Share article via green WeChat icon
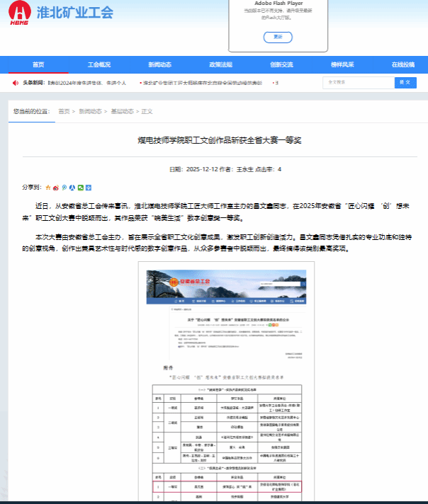The height and width of the screenshot is (504, 428). [81, 188]
